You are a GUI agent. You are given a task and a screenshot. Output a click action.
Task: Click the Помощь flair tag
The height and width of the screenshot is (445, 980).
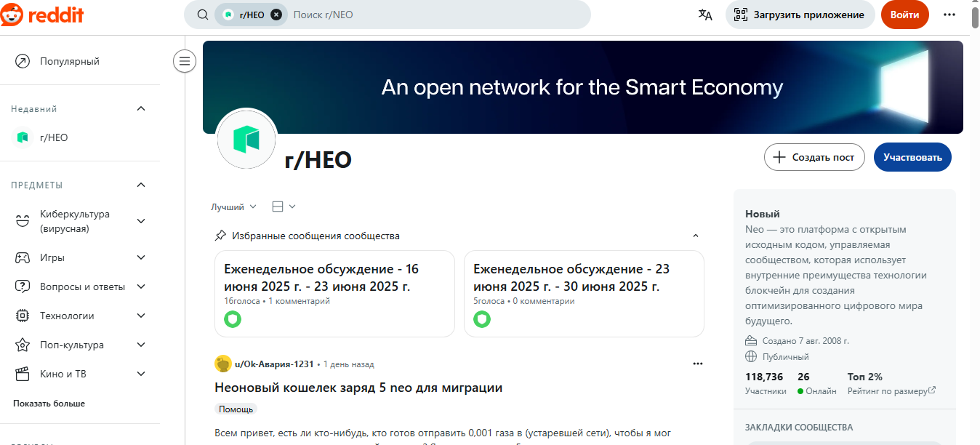coord(236,409)
